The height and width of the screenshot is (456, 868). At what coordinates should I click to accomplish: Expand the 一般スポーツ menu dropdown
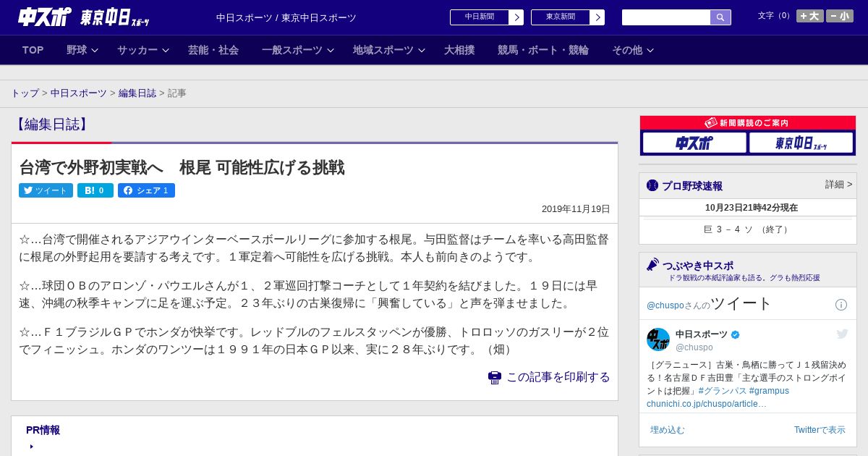[298, 50]
